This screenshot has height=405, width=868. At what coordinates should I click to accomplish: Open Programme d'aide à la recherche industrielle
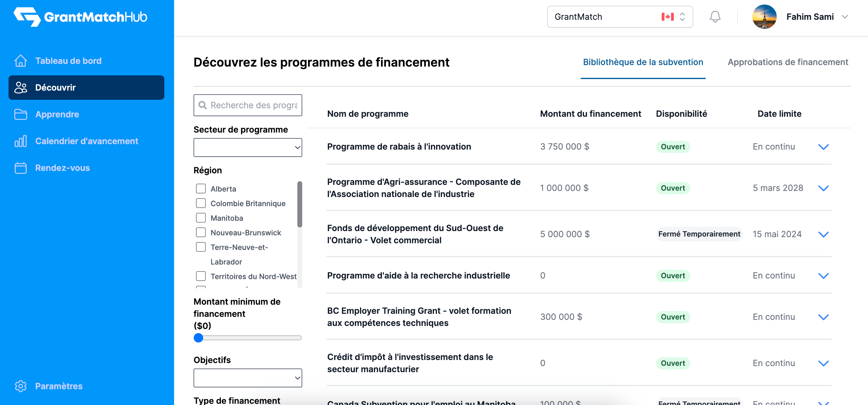(x=418, y=276)
